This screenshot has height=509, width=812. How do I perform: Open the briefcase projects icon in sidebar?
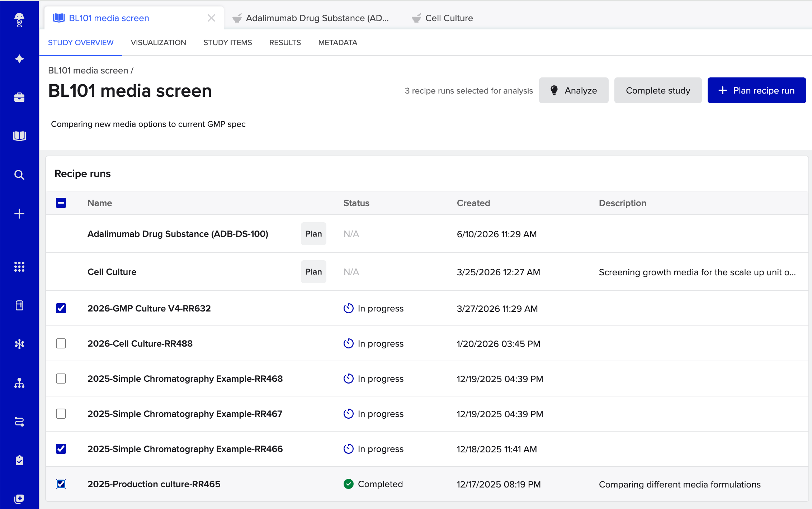coord(19,97)
